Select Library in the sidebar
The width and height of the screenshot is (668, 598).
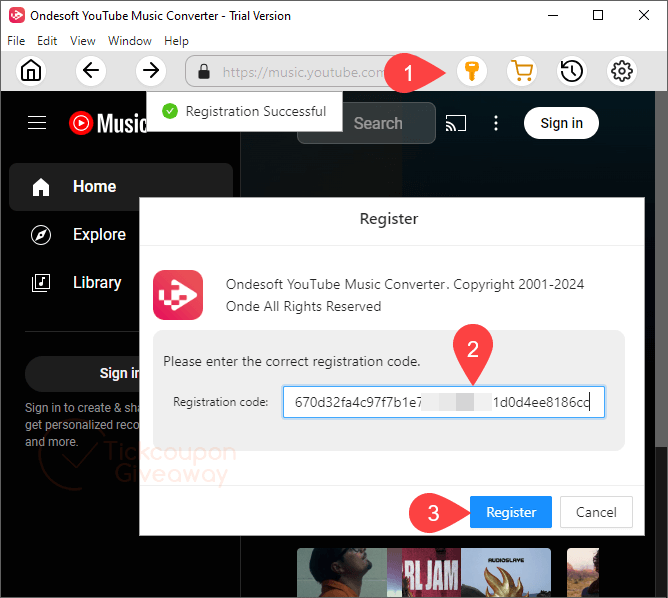[97, 283]
